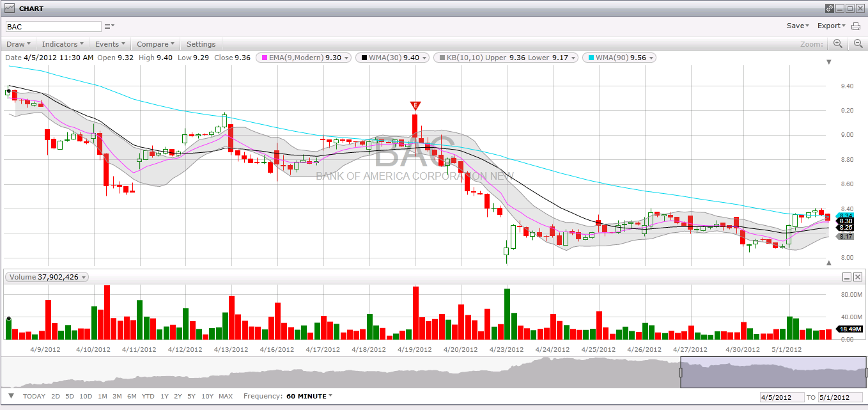Print the chart using the printer icon
The width and height of the screenshot is (868, 410).
click(856, 26)
